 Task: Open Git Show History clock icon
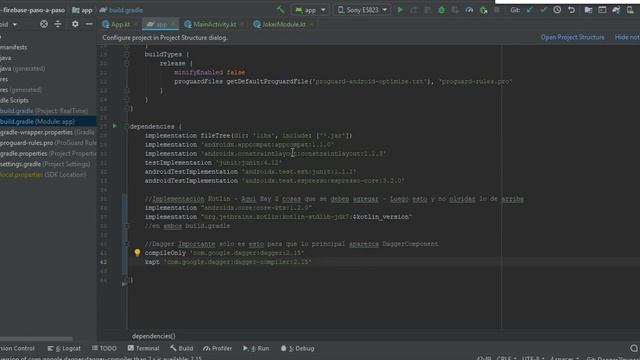(557, 10)
